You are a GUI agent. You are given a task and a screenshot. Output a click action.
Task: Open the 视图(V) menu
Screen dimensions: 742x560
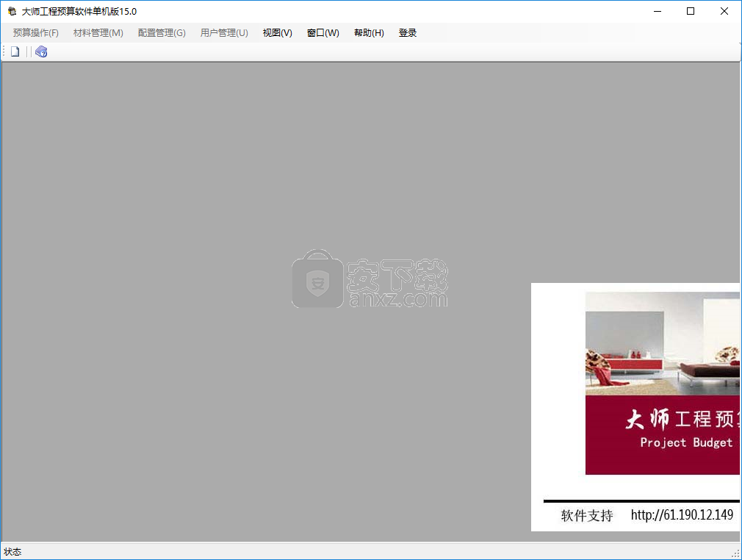pos(277,32)
